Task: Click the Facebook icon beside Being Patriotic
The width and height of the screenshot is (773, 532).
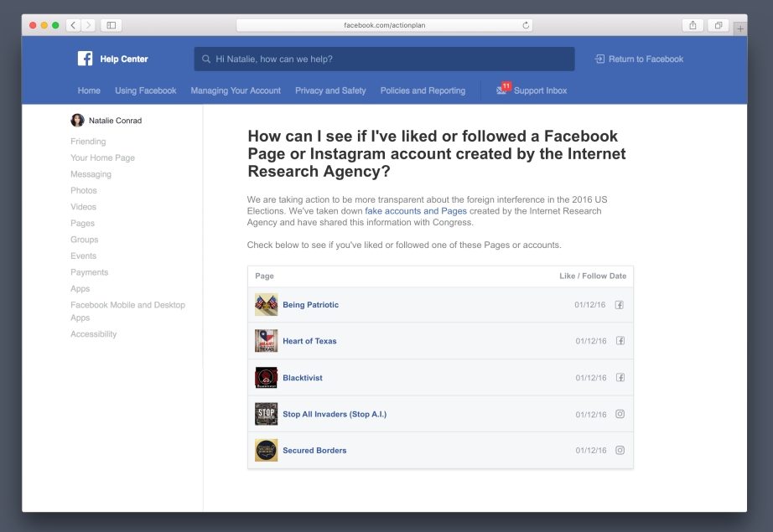Action: [620, 305]
